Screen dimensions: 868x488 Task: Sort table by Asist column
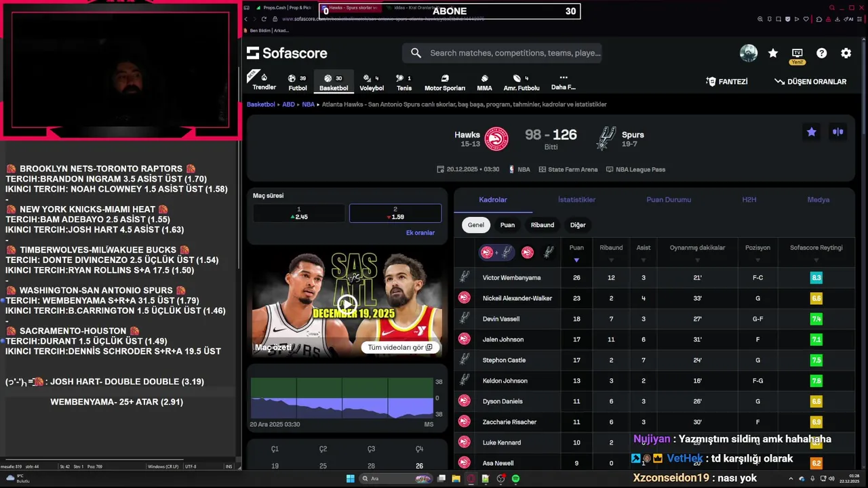[x=644, y=253]
